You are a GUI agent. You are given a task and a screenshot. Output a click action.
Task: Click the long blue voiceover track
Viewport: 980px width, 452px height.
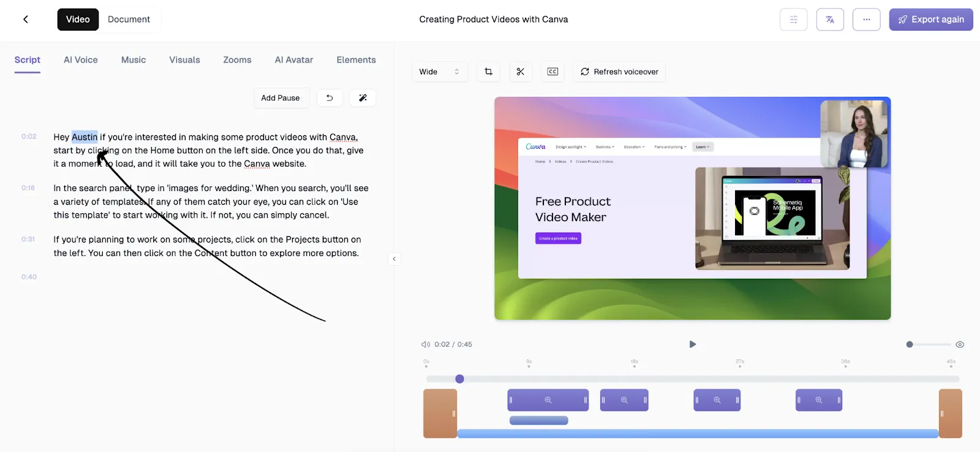tap(698, 434)
